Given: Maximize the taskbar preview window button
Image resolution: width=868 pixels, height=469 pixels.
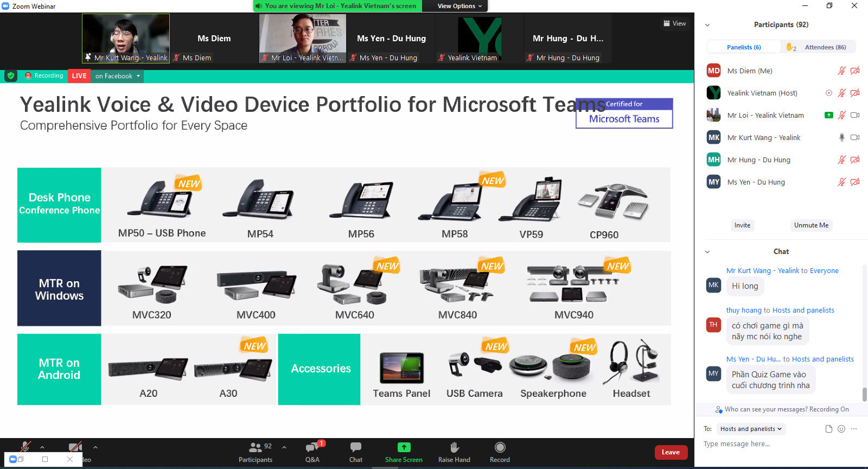Looking at the screenshot, I should point(45,459).
